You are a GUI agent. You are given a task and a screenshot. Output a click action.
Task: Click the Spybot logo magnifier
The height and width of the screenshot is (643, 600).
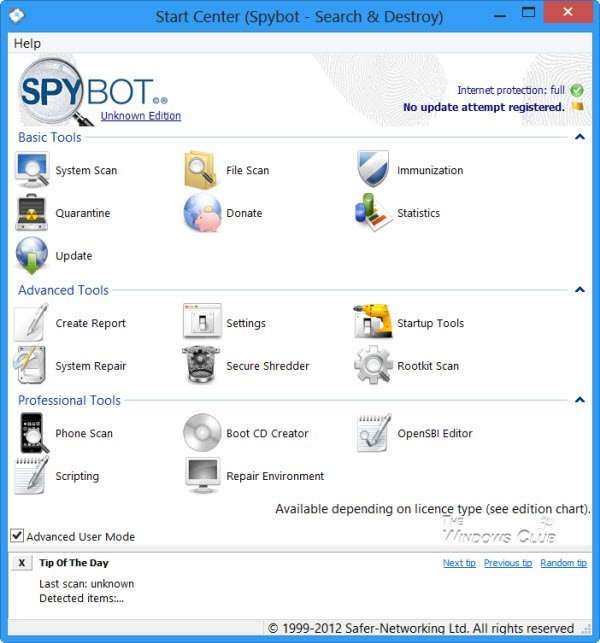point(54,92)
